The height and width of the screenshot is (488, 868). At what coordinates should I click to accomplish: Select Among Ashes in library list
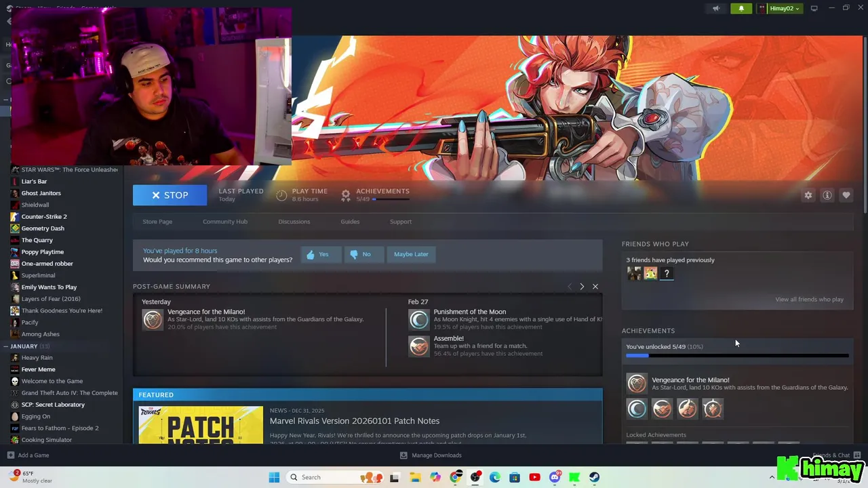(41, 334)
